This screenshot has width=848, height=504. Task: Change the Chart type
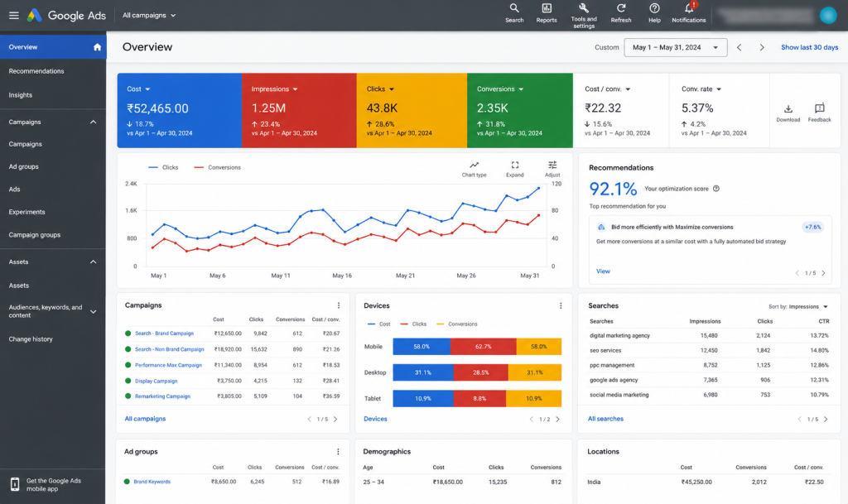tap(474, 169)
